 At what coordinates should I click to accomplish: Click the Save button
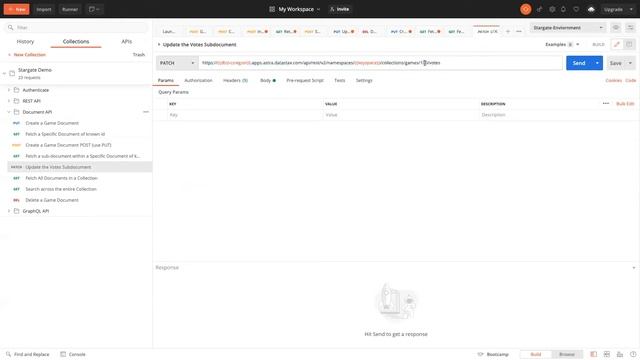616,63
